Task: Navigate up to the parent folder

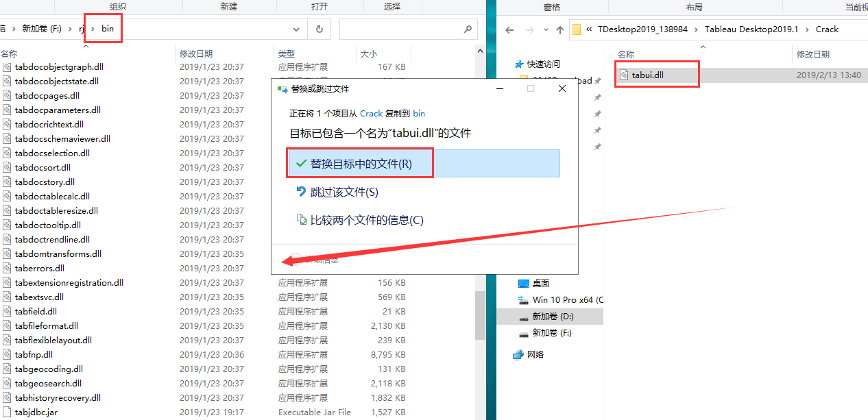Action: tap(559, 29)
